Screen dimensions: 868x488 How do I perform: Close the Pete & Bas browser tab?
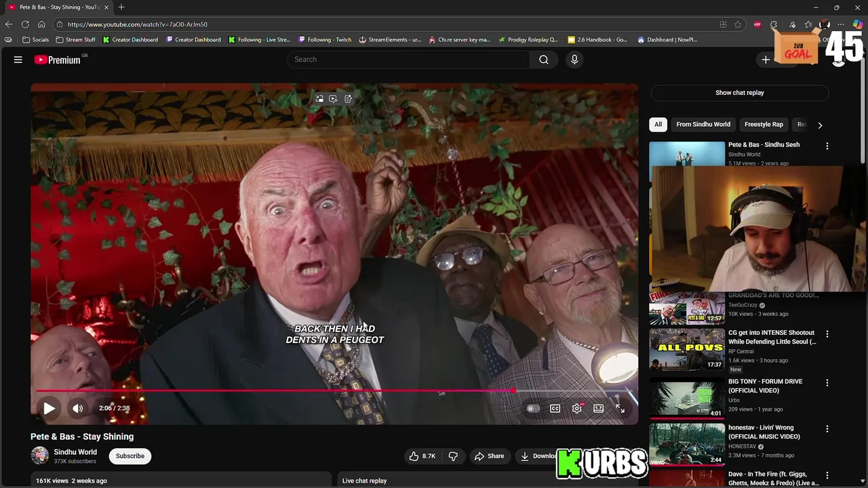(106, 7)
